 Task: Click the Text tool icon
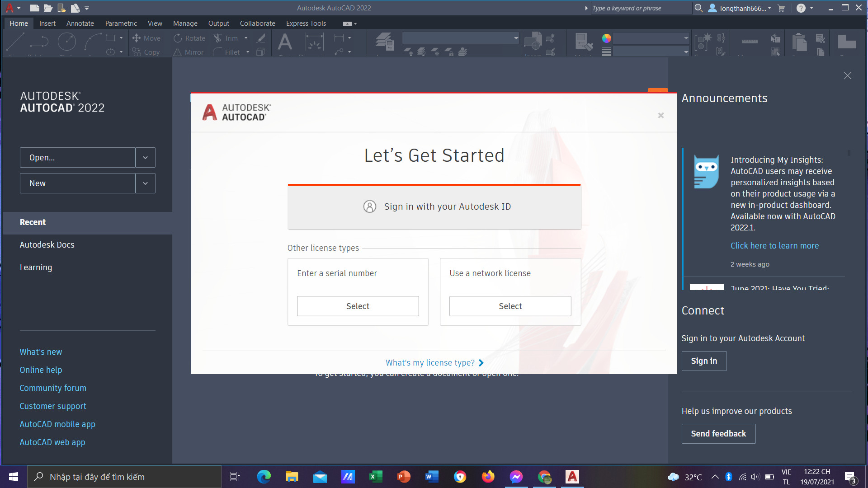point(285,42)
